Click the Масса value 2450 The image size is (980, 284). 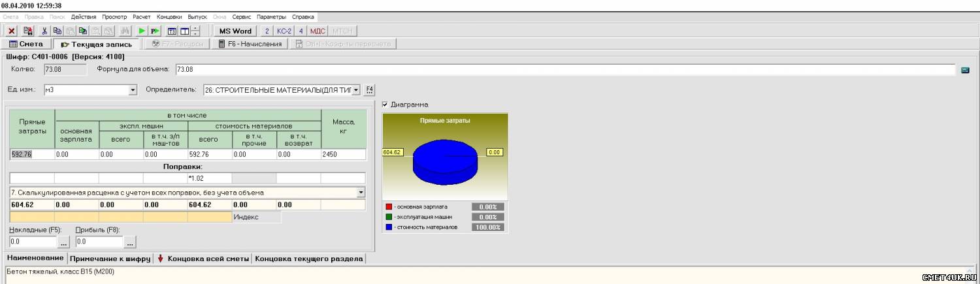tap(343, 155)
